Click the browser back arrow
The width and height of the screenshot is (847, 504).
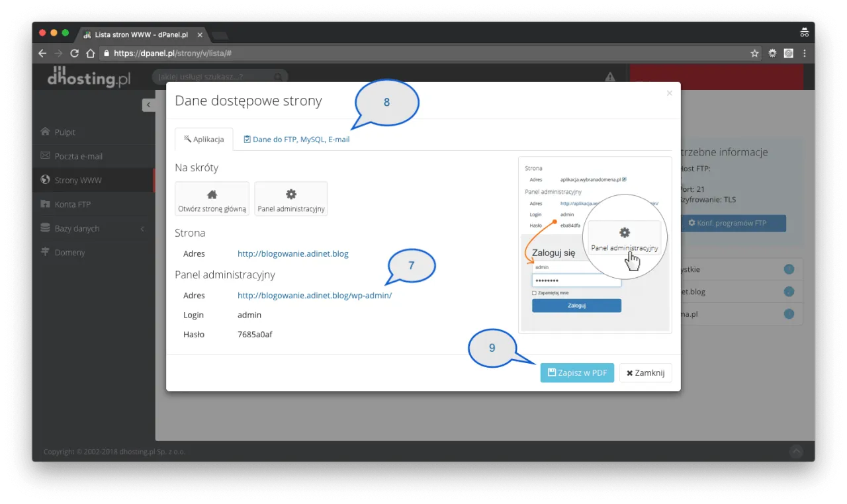[x=42, y=54]
